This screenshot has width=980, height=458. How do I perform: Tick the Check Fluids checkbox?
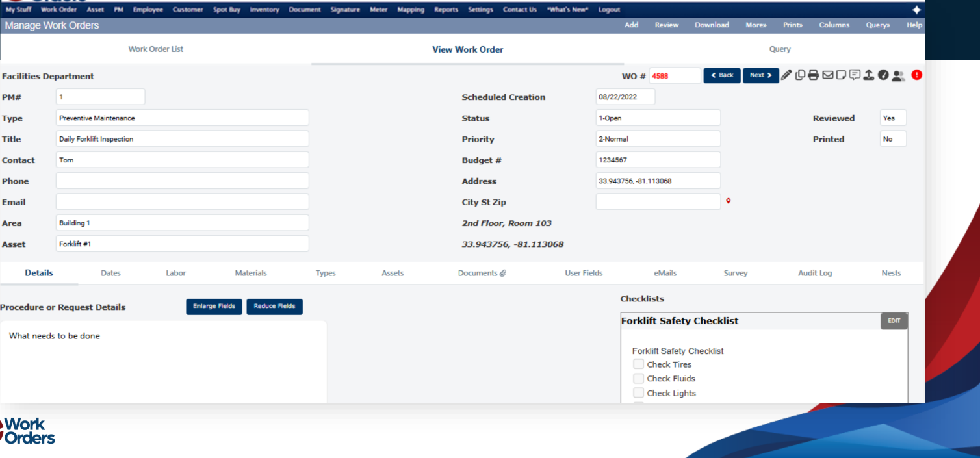pyautogui.click(x=638, y=379)
